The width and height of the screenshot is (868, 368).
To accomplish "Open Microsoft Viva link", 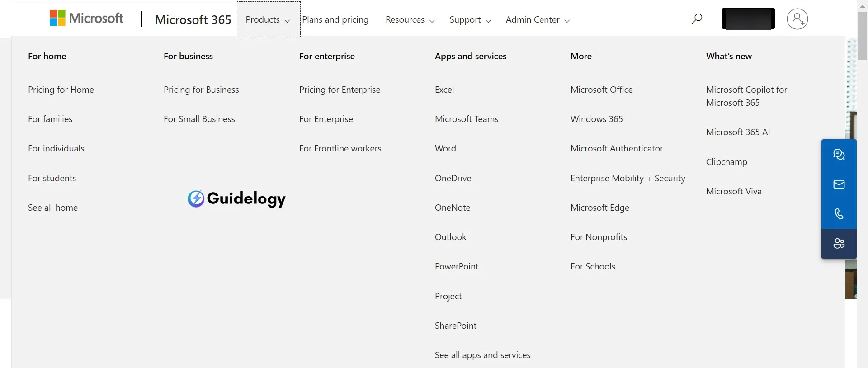I will click(x=734, y=191).
